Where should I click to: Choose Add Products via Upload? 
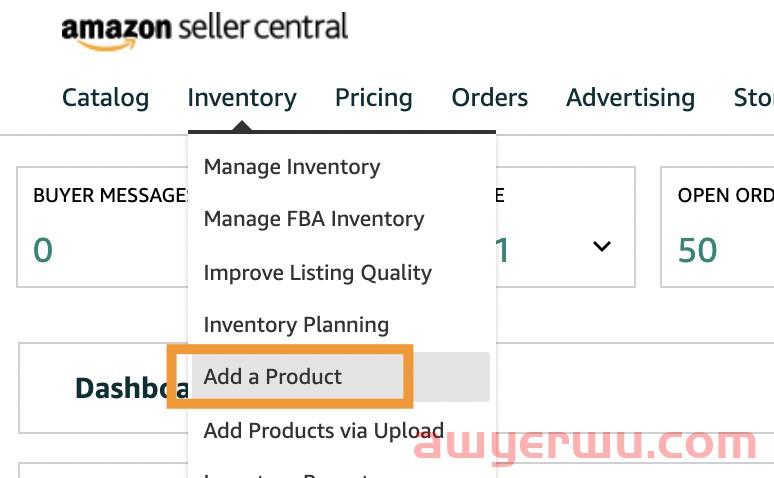pyautogui.click(x=323, y=431)
